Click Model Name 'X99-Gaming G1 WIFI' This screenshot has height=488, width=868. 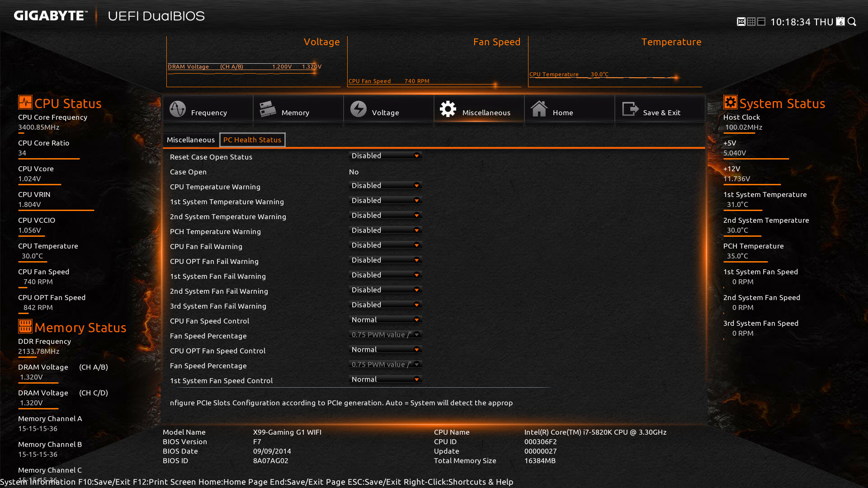[x=288, y=432]
